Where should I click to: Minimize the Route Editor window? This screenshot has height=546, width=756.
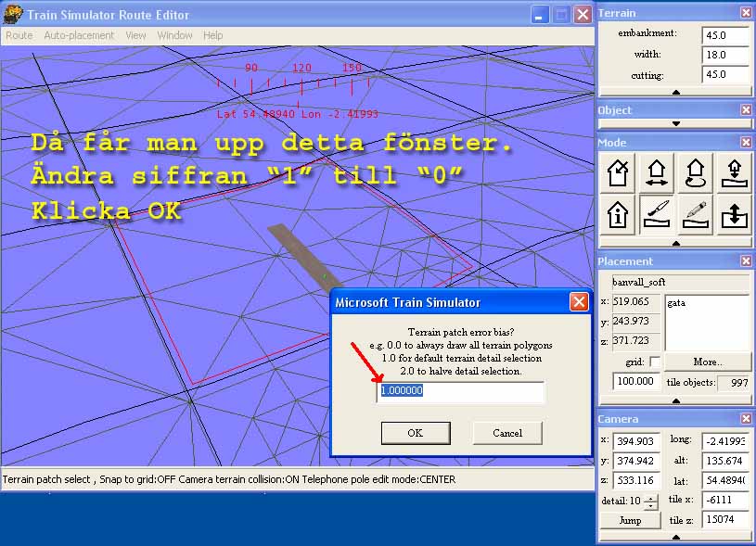539,15
